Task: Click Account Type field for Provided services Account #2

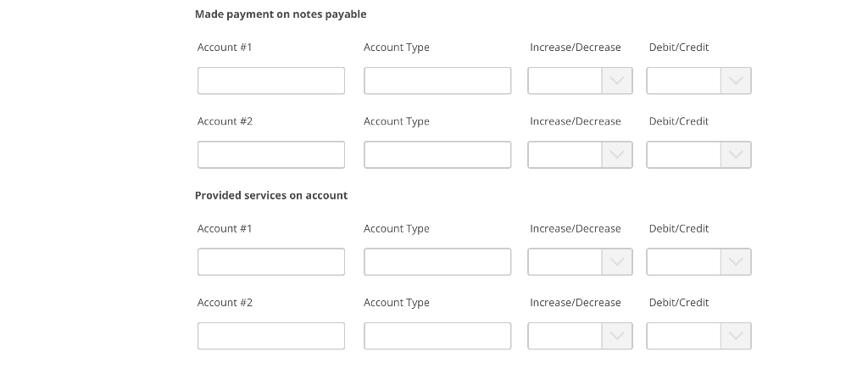Action: click(437, 336)
